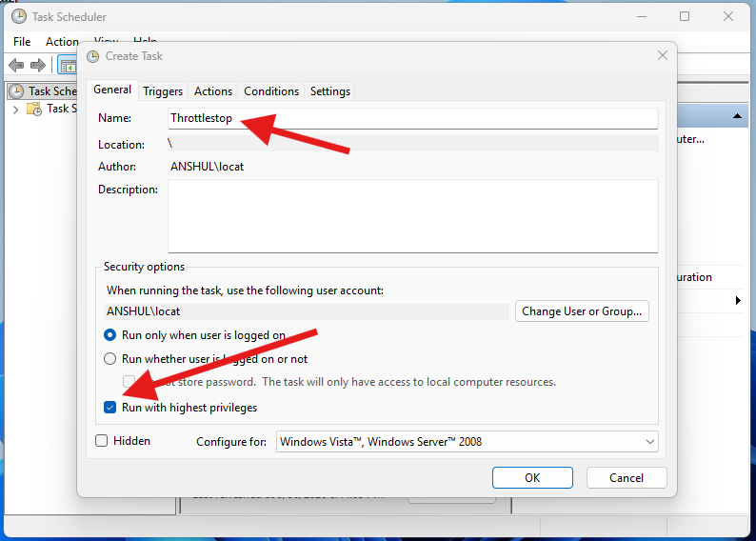Switch to the Conditions tab
This screenshot has height=541, width=756.
(271, 91)
